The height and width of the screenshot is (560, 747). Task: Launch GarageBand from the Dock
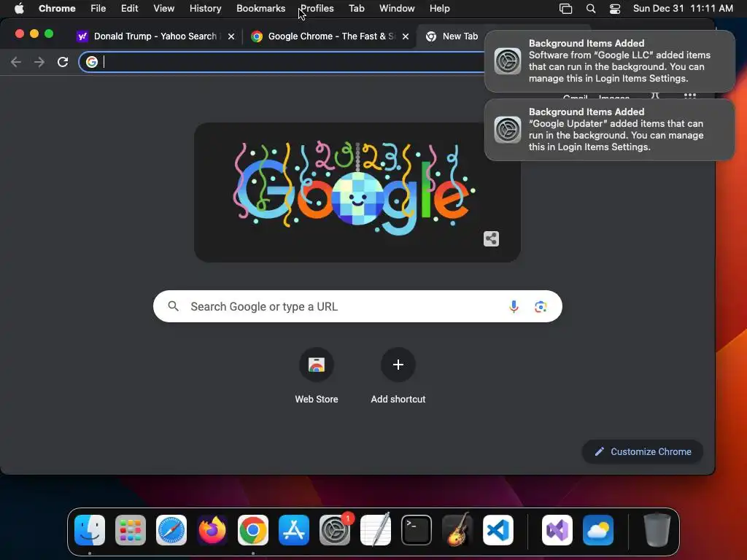(x=457, y=530)
